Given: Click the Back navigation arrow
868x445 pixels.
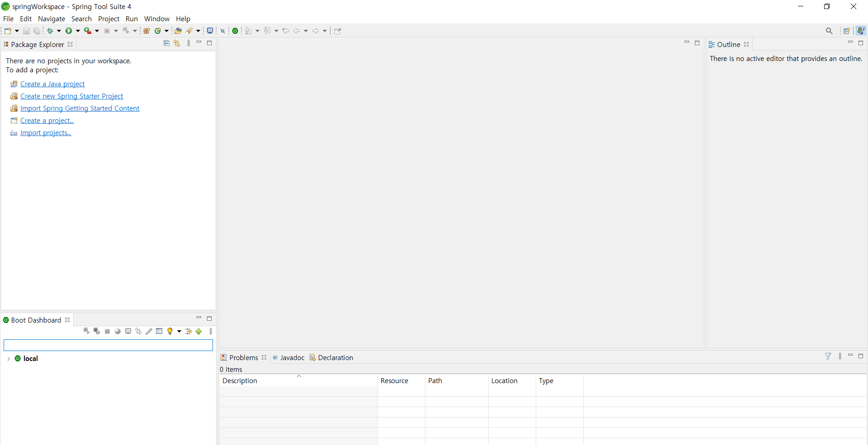Looking at the screenshot, I should tap(297, 31).
